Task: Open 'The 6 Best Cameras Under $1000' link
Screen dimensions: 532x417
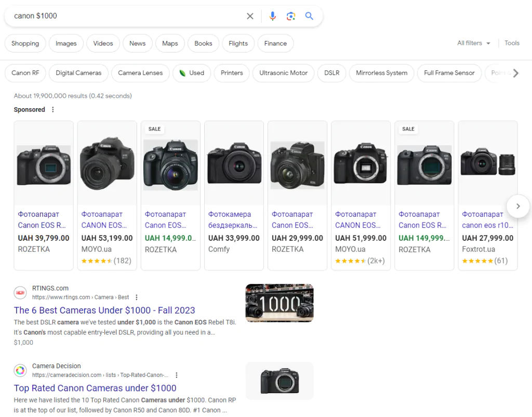Action: tap(104, 310)
